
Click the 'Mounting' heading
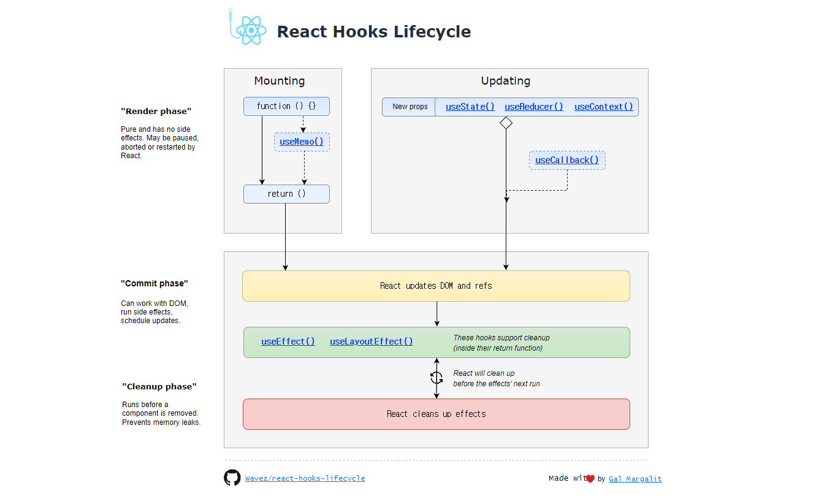(280, 81)
